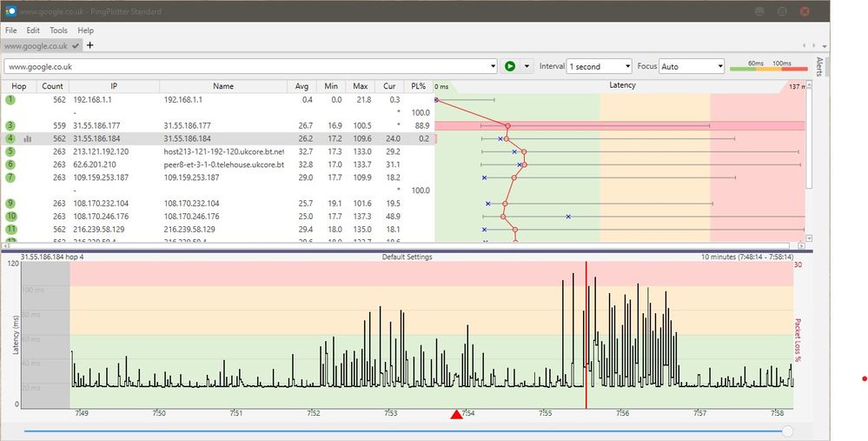The width and height of the screenshot is (868, 441).
Task: Sort the table by PL% column header
Action: (419, 85)
